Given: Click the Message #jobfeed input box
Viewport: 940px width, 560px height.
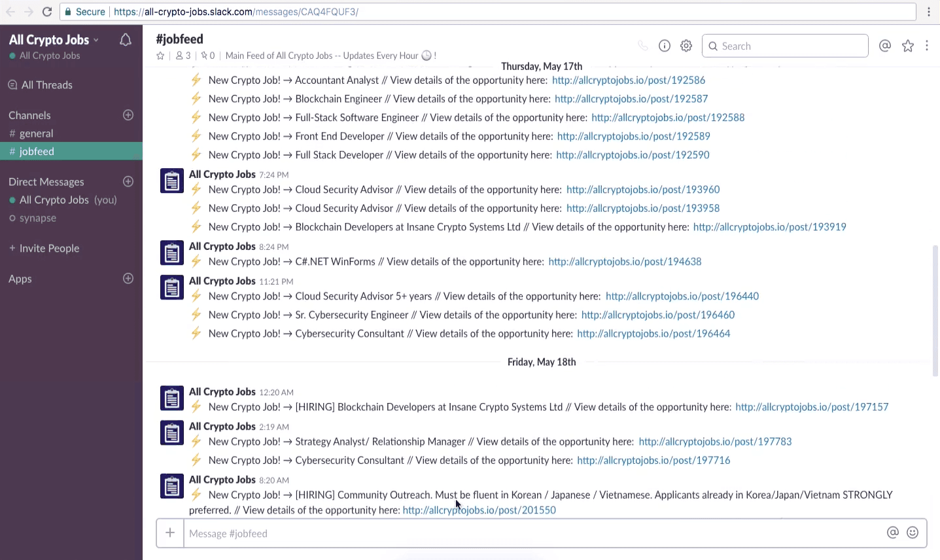Looking at the screenshot, I should click(533, 533).
